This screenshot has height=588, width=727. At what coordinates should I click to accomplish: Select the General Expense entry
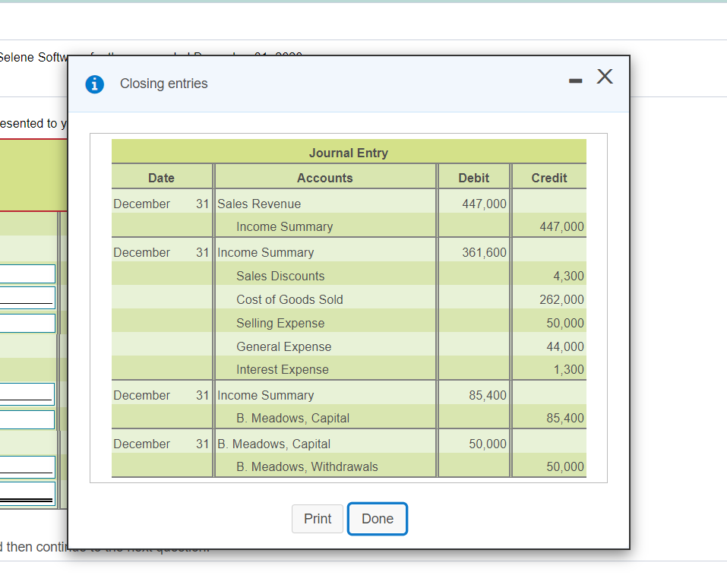pos(283,346)
